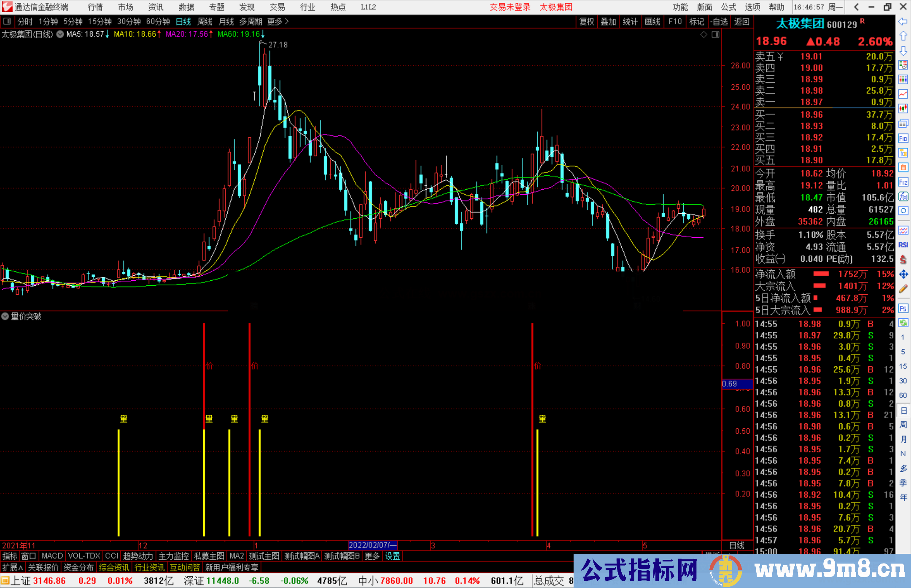Click the candlestick chart icon in right sidebar

(x=903, y=109)
